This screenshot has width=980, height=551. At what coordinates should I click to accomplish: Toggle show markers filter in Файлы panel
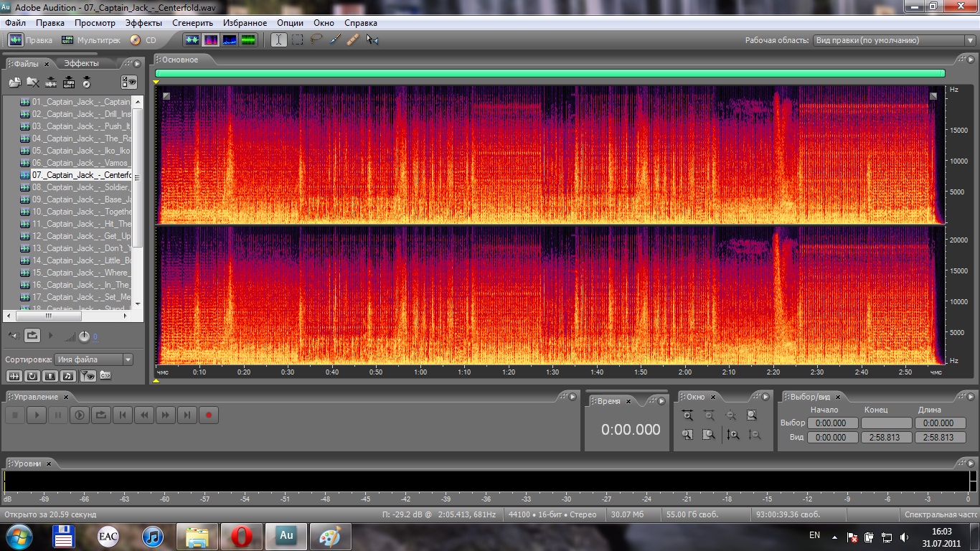(x=87, y=375)
